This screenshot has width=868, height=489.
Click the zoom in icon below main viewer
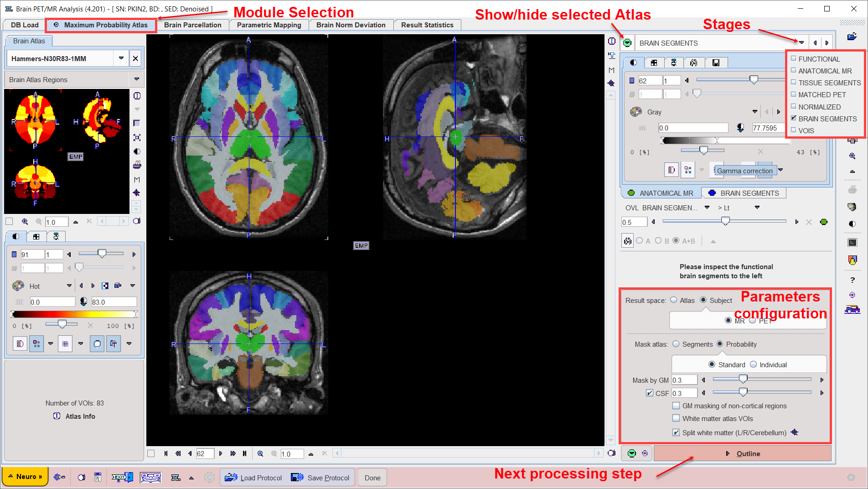(x=260, y=453)
